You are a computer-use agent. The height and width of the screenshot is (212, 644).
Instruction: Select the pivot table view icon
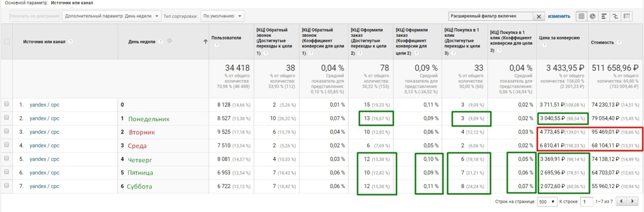tap(626, 16)
